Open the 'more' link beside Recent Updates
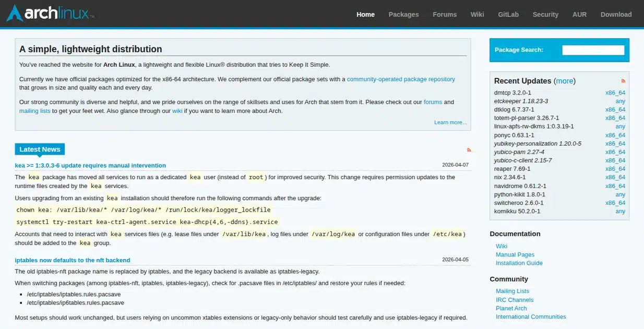This screenshot has width=644, height=329. click(564, 81)
